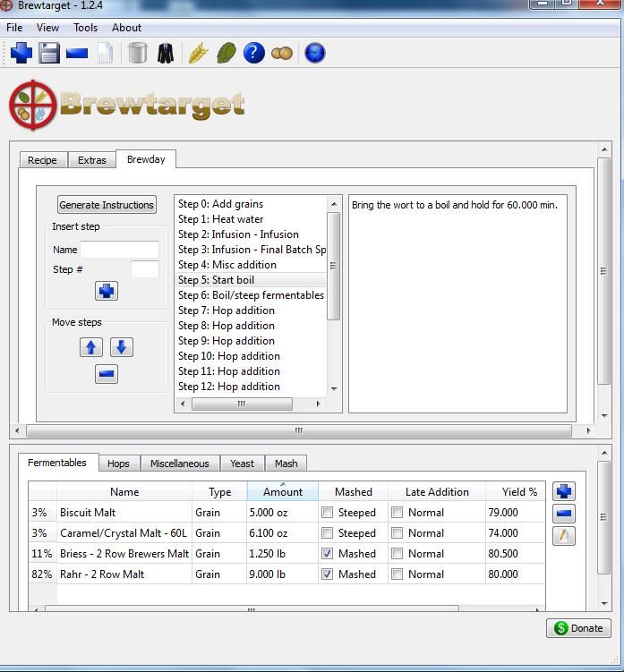
Task: Open the Hops leaf icon
Action: (227, 54)
